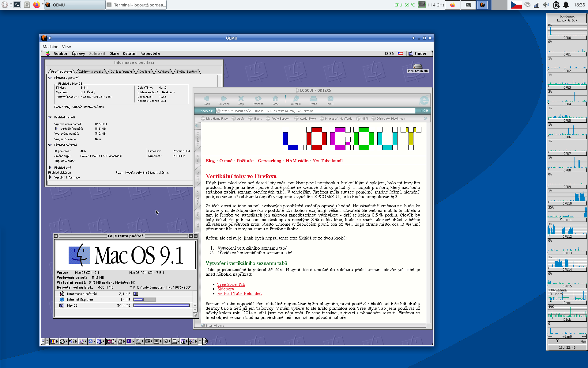588x368 pixels.
Task: Click the sound volume control strip icon
Action: pos(72,341)
